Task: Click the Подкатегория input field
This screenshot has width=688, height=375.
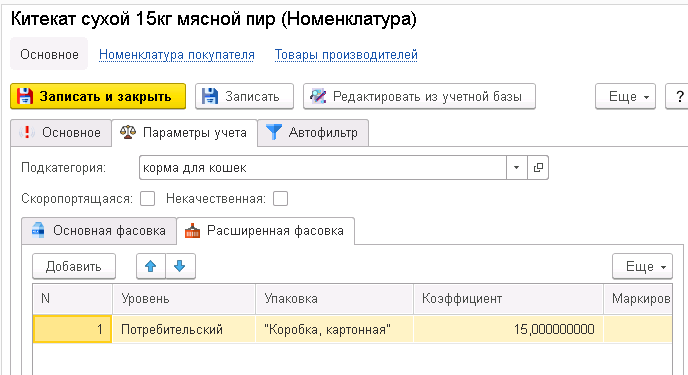Action: (x=322, y=168)
